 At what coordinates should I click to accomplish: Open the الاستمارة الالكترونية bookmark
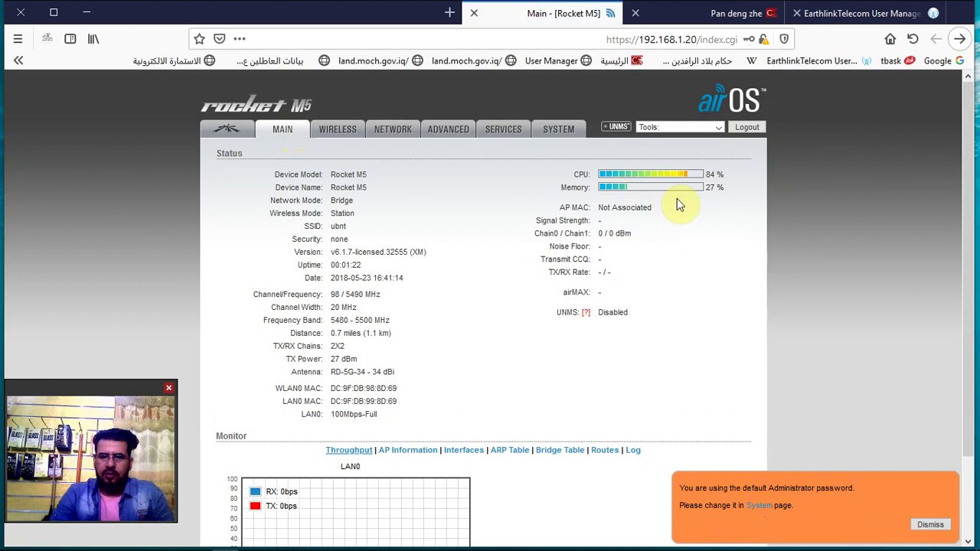coord(174,61)
